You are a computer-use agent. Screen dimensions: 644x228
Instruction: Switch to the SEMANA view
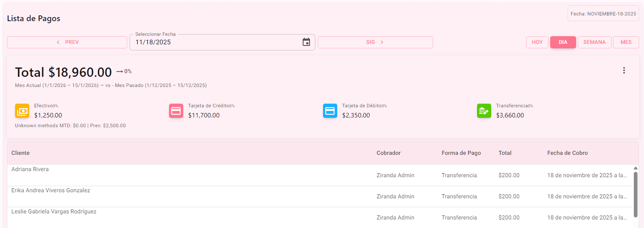(x=594, y=42)
